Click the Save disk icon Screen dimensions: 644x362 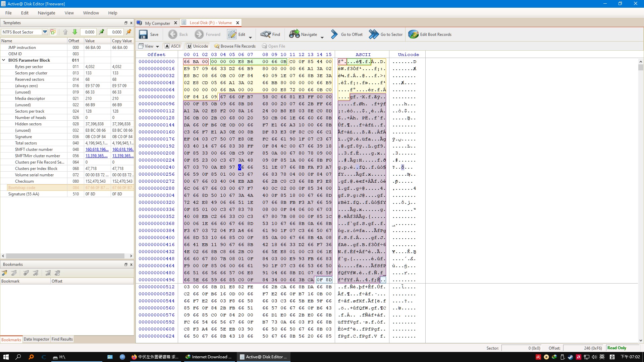tap(143, 35)
